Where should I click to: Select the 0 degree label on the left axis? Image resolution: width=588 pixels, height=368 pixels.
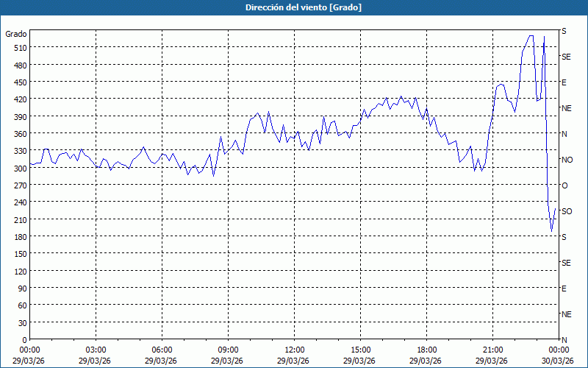pyautogui.click(x=24, y=339)
